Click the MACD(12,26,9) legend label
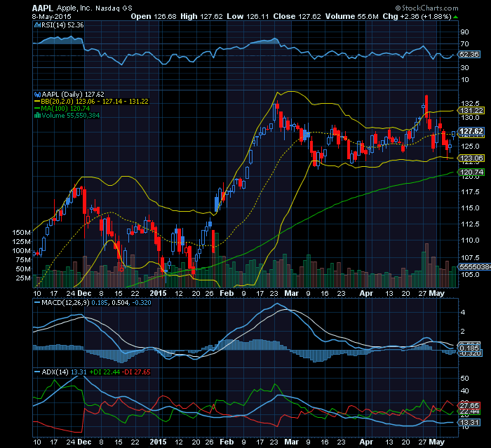491x448 pixels. coord(66,303)
